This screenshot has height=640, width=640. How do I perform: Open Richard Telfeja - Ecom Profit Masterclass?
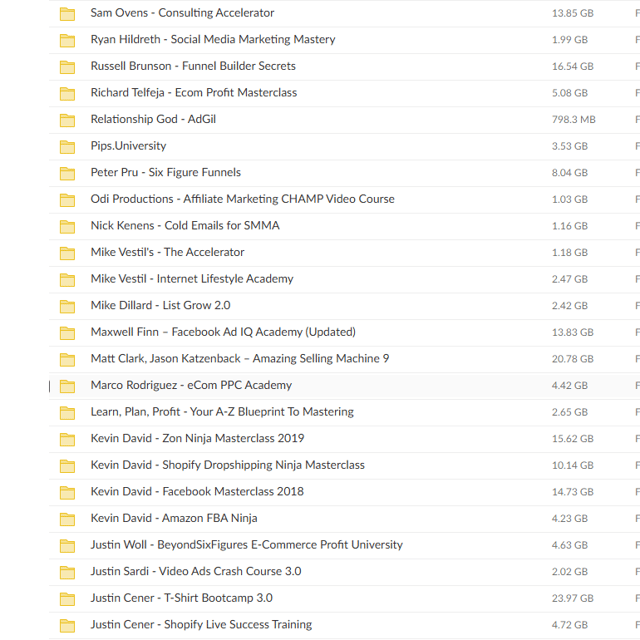[x=193, y=93]
